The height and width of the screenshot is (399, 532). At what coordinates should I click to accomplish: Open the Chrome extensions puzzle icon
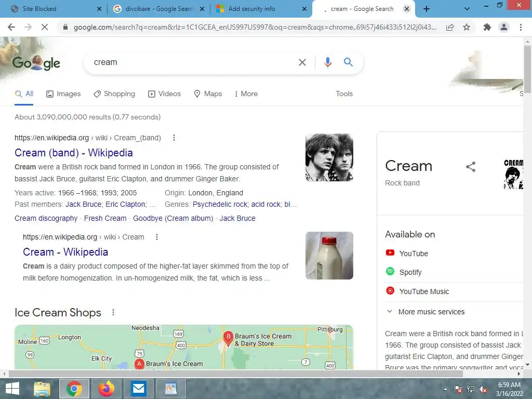pos(487,27)
